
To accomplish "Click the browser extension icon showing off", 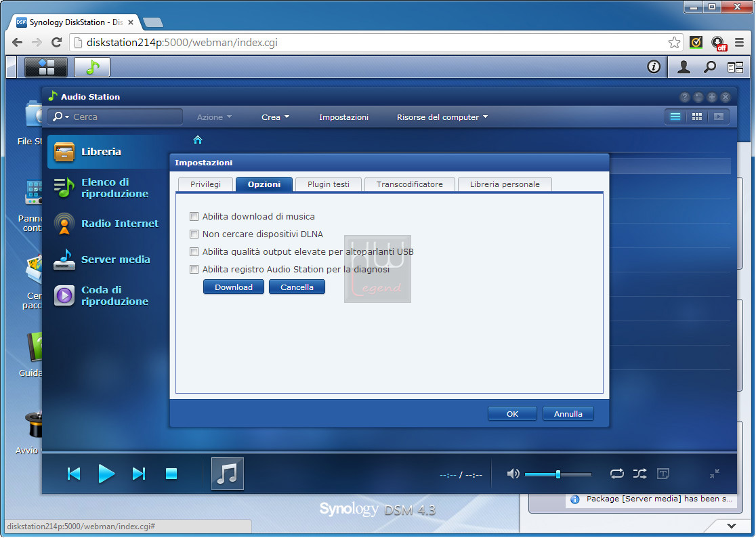I will pyautogui.click(x=719, y=43).
